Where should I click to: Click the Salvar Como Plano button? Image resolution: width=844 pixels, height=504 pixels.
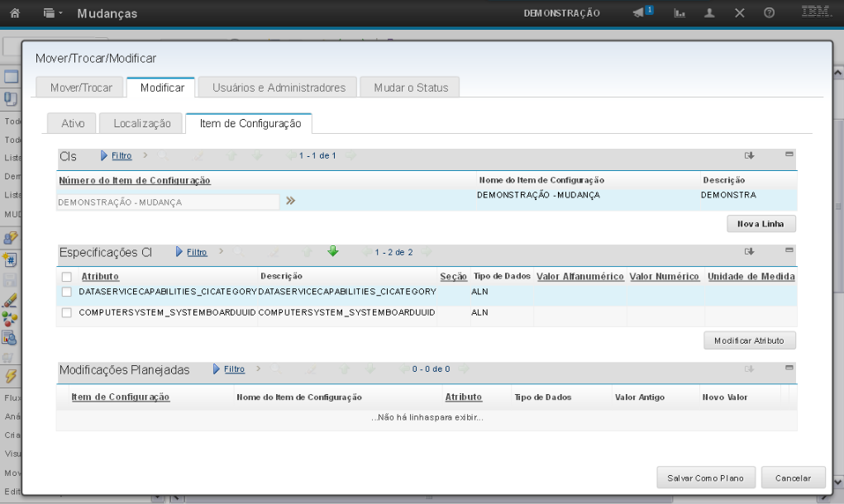click(x=705, y=478)
